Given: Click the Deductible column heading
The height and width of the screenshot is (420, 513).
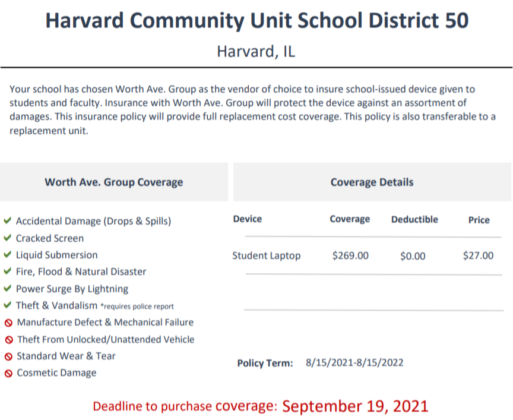Looking at the screenshot, I should (414, 219).
